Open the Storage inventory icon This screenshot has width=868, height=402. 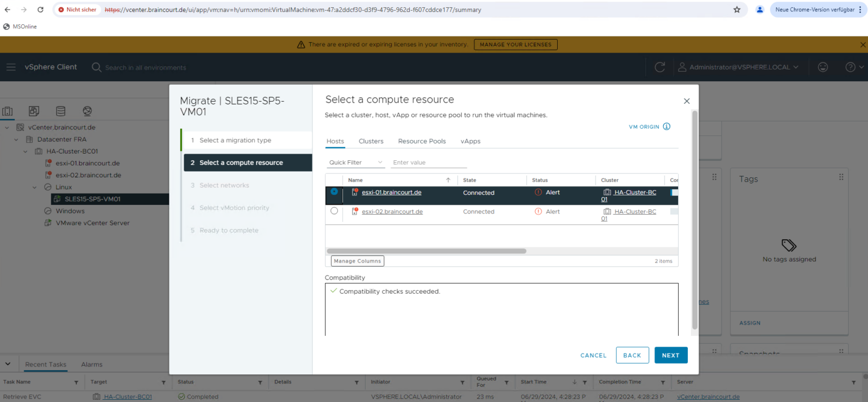point(60,111)
